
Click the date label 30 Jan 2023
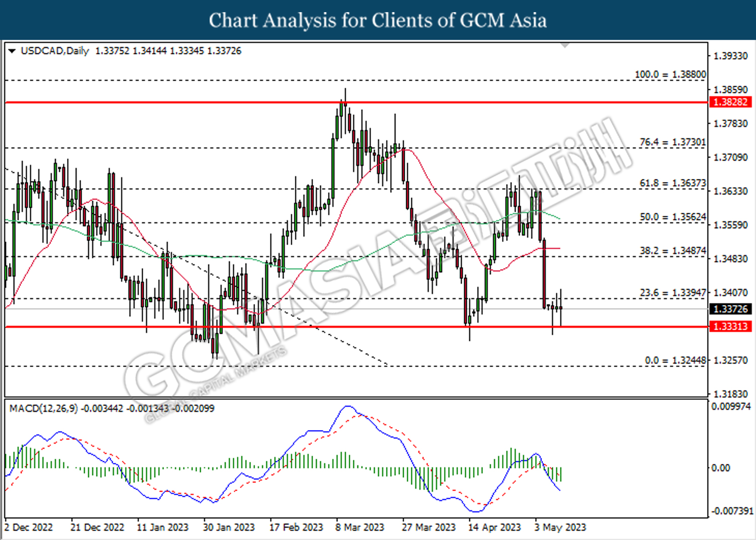[229, 527]
